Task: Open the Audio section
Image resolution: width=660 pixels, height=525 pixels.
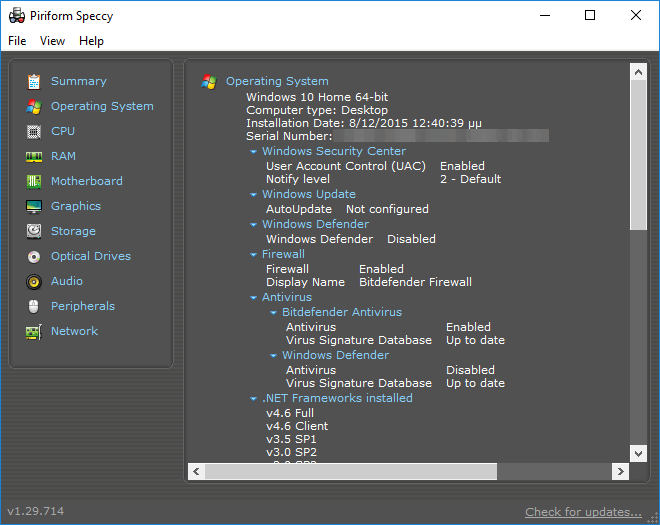Action: point(67,281)
